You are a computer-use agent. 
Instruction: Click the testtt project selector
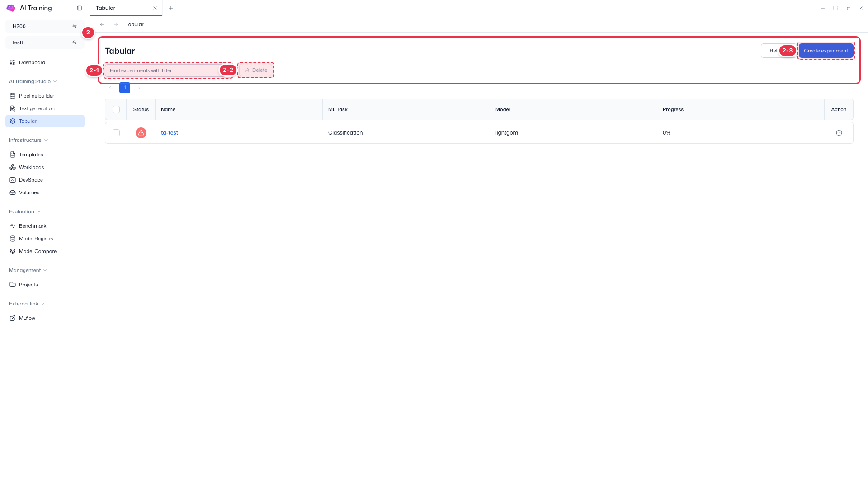click(45, 42)
